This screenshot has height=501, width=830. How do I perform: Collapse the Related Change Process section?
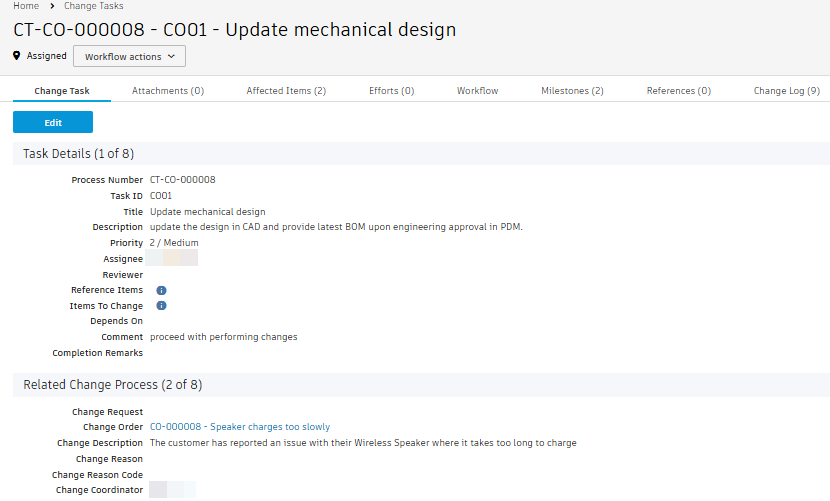112,384
